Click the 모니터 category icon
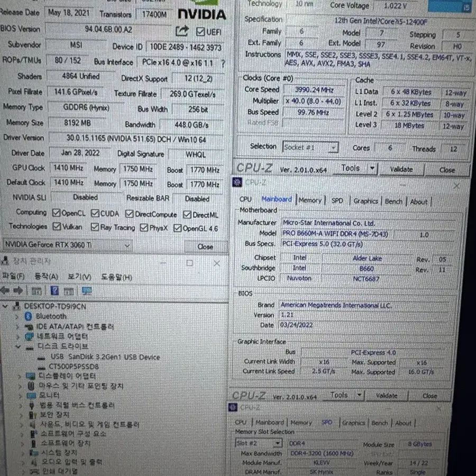 click(x=32, y=396)
